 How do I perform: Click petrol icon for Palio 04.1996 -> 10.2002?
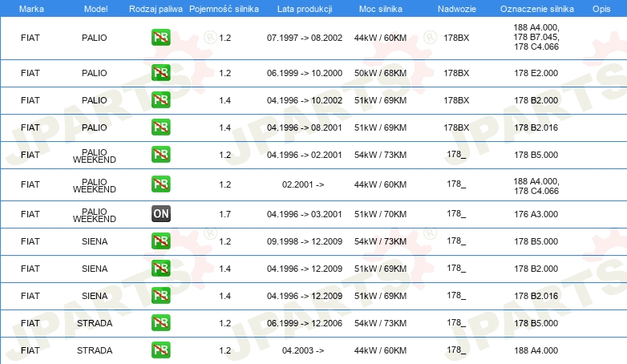point(160,100)
